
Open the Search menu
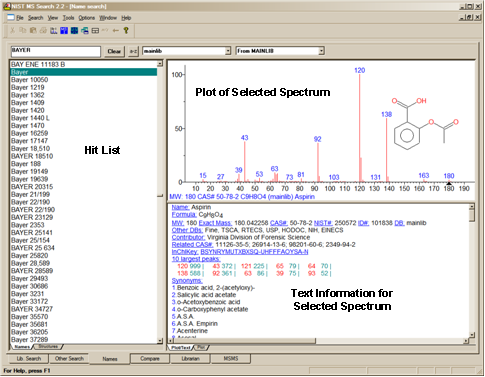pyautogui.click(x=36, y=18)
